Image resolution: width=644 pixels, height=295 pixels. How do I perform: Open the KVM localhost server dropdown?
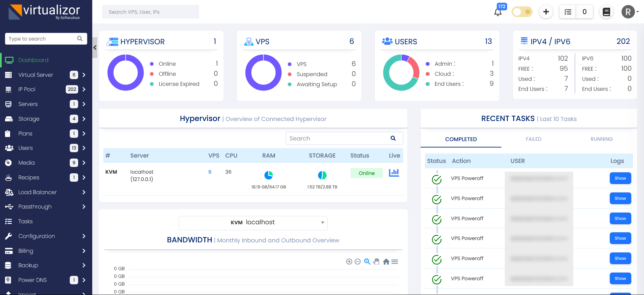[x=253, y=223]
